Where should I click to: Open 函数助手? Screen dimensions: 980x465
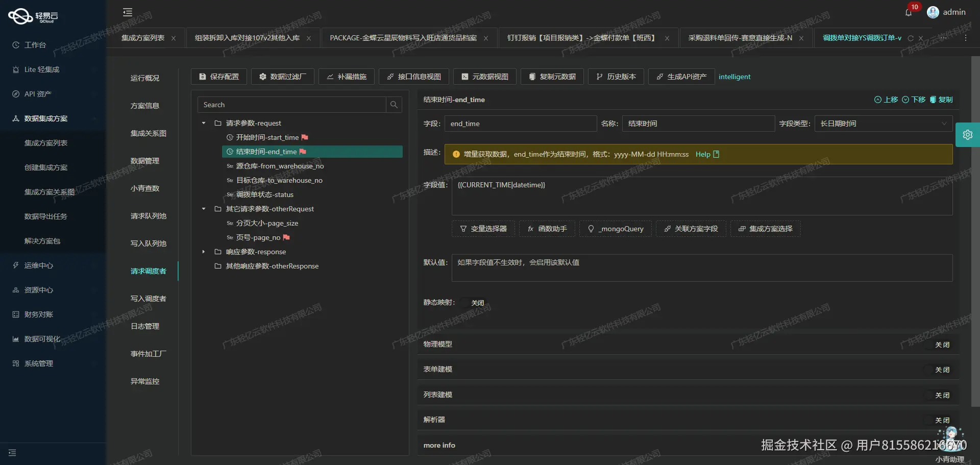(547, 229)
